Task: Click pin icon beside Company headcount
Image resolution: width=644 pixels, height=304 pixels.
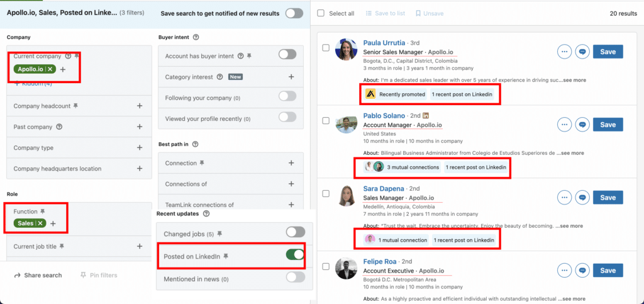Action: point(75,106)
